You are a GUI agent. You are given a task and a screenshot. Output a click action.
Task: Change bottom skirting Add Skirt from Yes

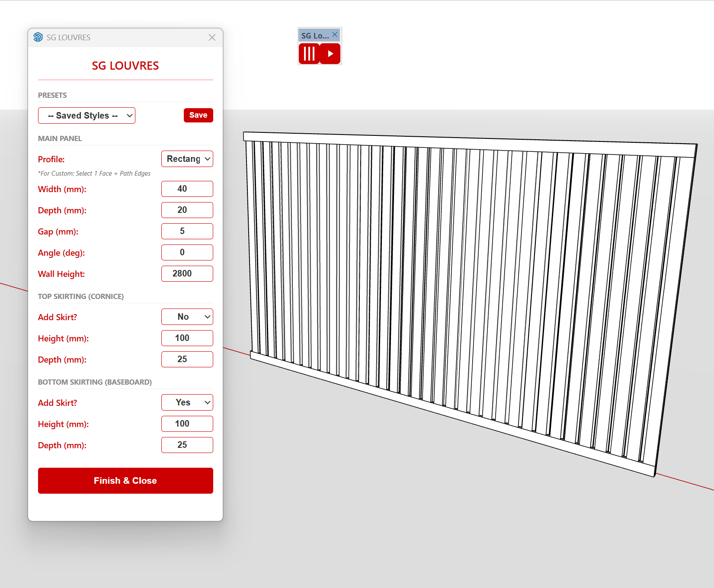pos(187,402)
